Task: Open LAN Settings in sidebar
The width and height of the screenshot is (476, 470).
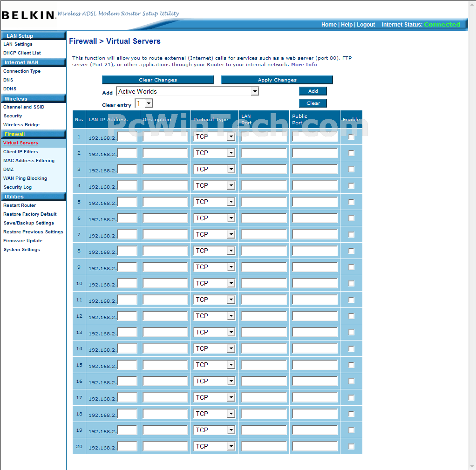Action: (18, 44)
